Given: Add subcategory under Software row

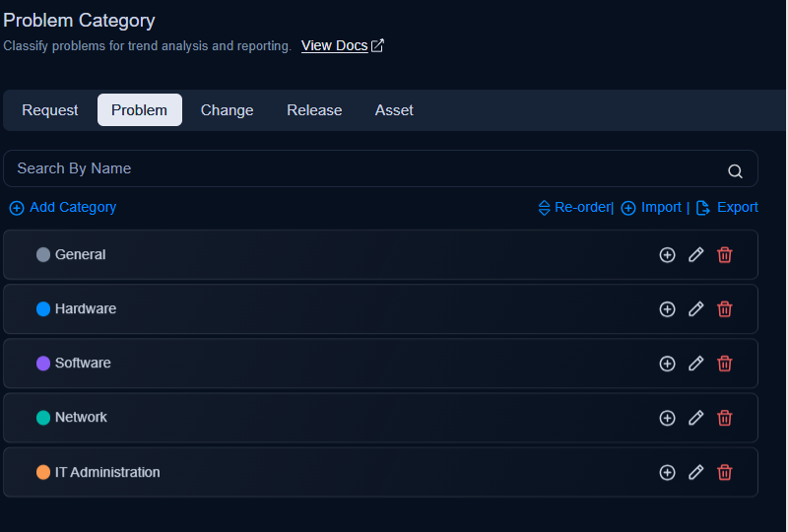Looking at the screenshot, I should [x=667, y=364].
